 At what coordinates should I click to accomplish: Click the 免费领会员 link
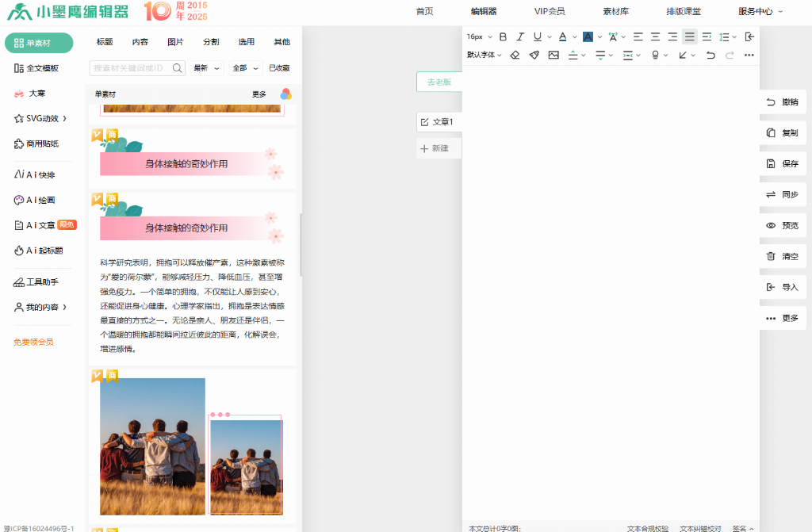(33, 342)
